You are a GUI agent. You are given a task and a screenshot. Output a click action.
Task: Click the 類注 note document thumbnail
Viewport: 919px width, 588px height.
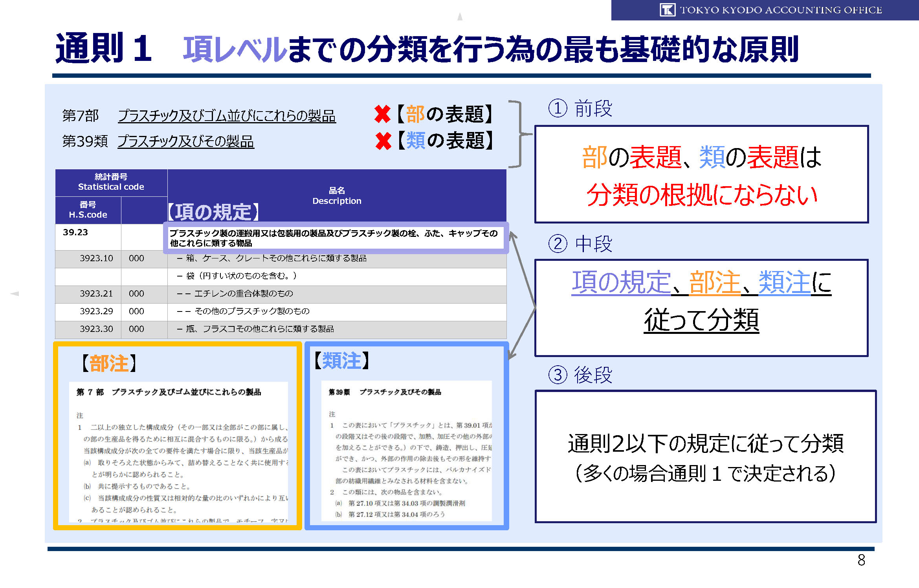406,451
